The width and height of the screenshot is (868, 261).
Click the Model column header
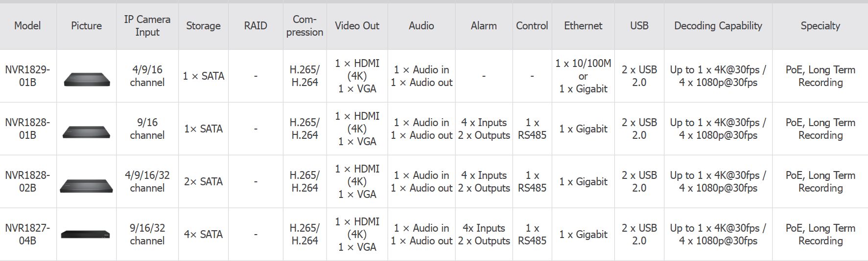[x=27, y=26]
